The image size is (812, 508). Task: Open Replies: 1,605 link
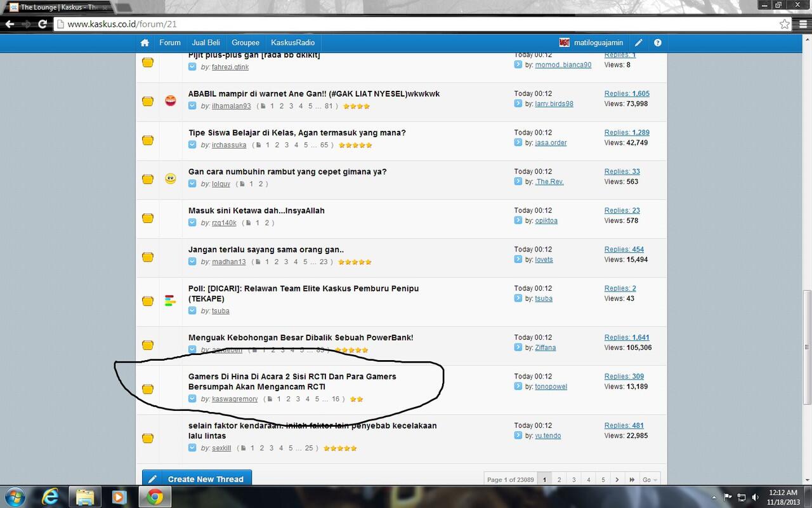(x=627, y=93)
